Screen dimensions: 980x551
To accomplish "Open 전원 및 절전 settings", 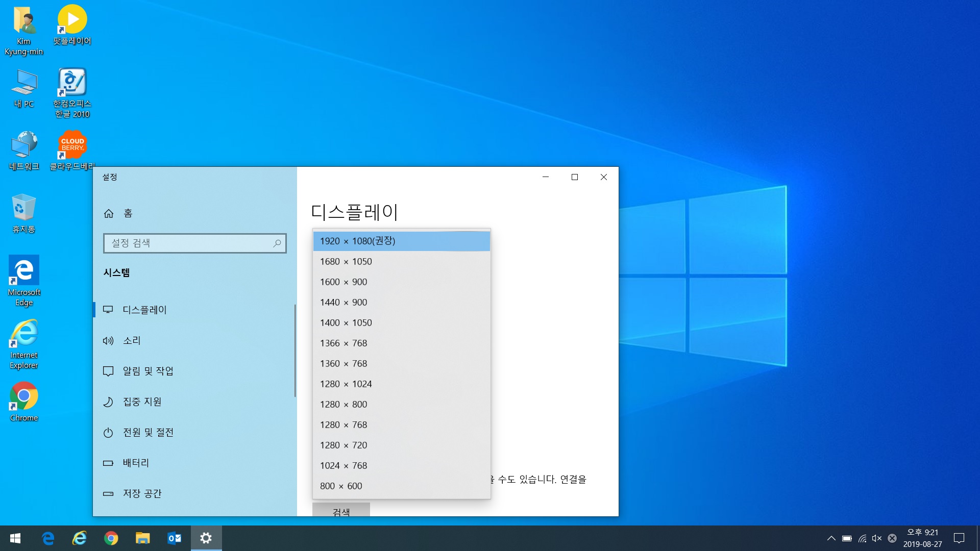I will (194, 432).
